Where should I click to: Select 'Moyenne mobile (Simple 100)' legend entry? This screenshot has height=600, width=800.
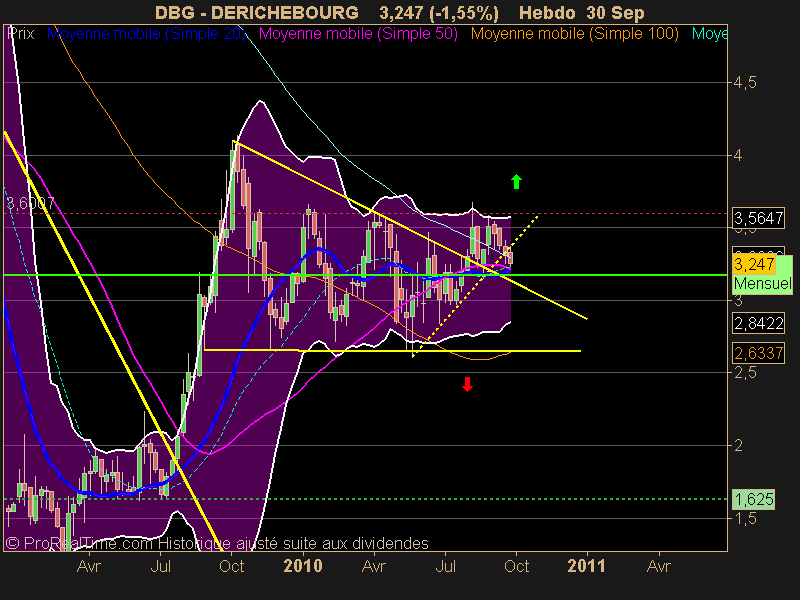pos(575,34)
